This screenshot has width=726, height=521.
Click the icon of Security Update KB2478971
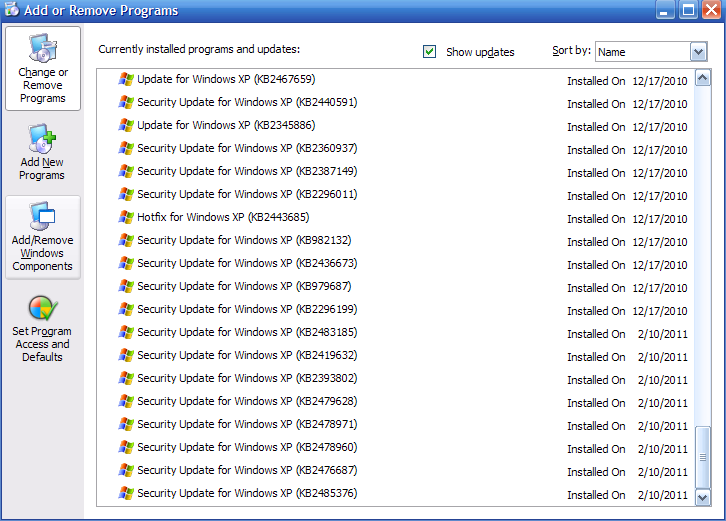click(125, 424)
